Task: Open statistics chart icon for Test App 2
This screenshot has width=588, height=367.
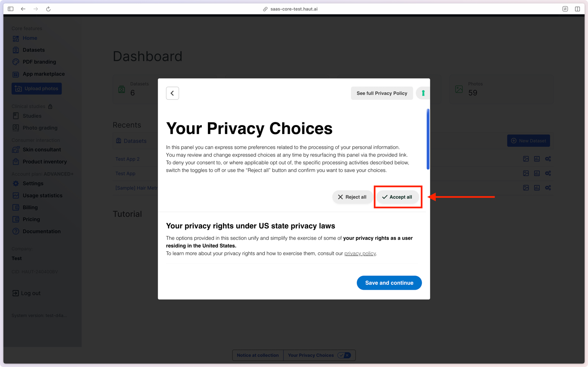Action: coord(537,158)
